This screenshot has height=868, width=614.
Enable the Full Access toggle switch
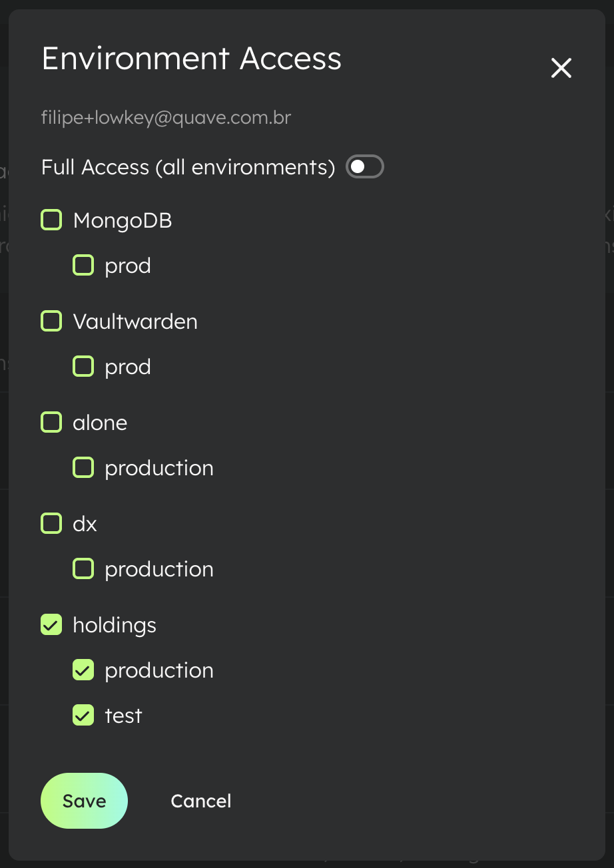365,166
